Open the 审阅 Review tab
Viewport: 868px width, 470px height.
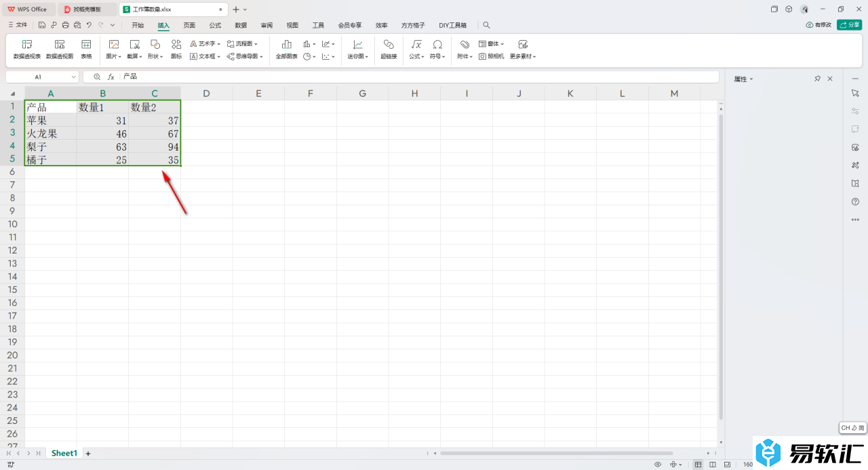pos(267,25)
